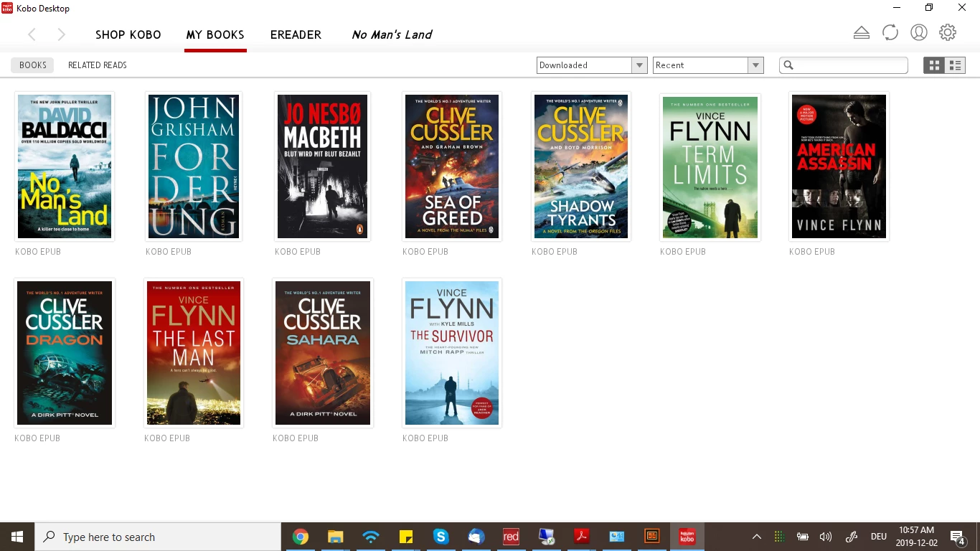The height and width of the screenshot is (551, 980).
Task: Open Jo Nesbø's Macbeth cover
Action: [323, 166]
